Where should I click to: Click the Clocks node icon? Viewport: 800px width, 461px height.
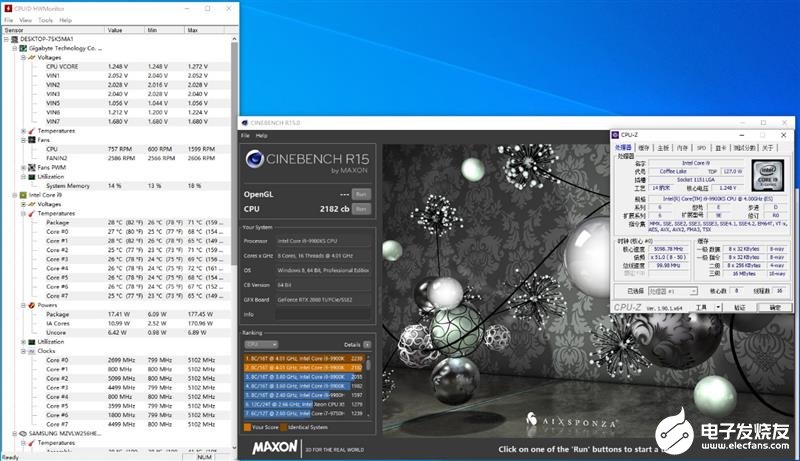[x=32, y=351]
